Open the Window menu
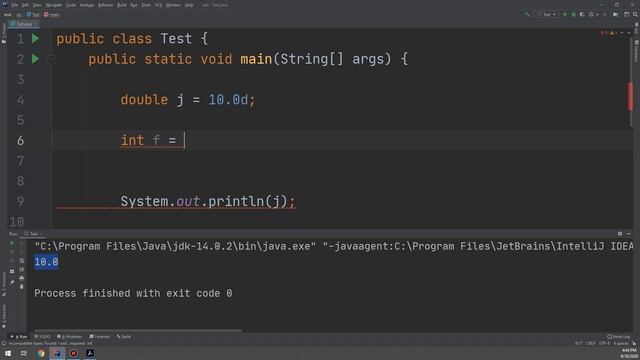The image size is (640, 360). [173, 5]
